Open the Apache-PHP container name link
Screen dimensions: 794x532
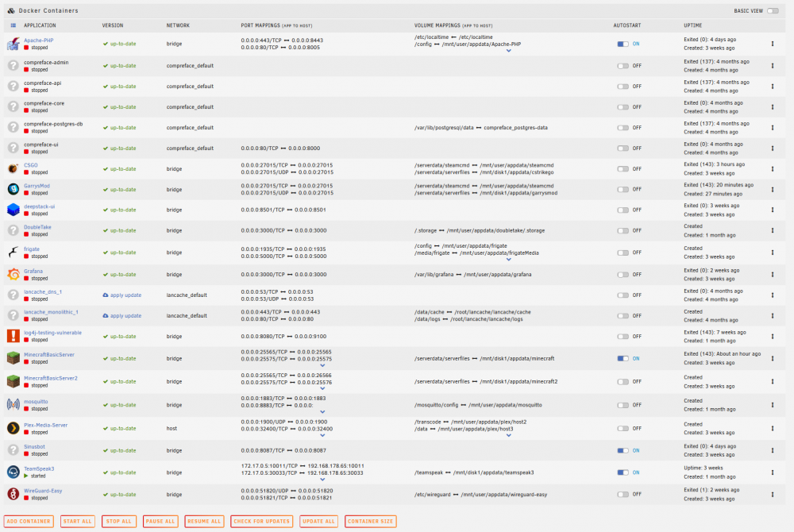tap(38, 40)
